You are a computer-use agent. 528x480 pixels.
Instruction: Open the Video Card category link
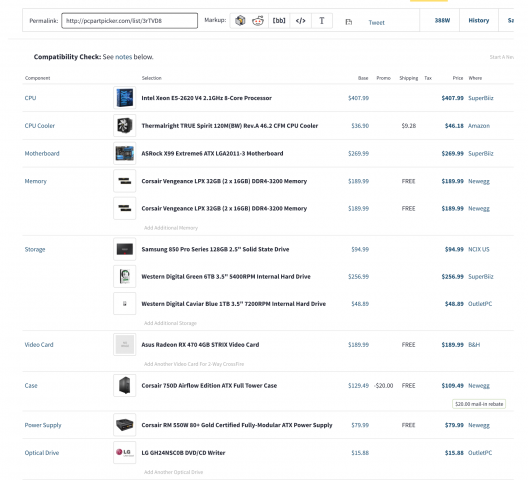(39, 345)
